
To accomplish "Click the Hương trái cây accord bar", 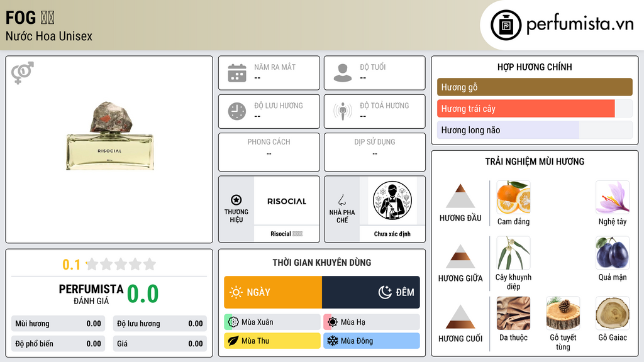I will (x=535, y=109).
